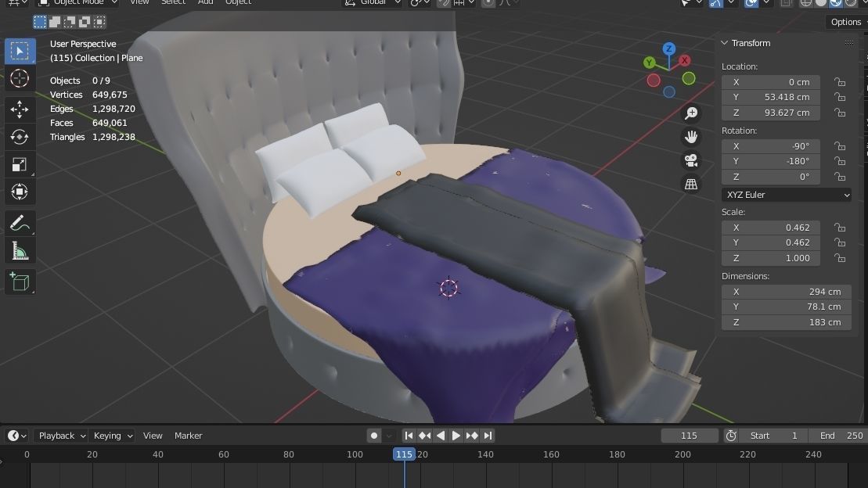868x488 pixels.
Task: Lock Rotation X value
Action: click(841, 146)
